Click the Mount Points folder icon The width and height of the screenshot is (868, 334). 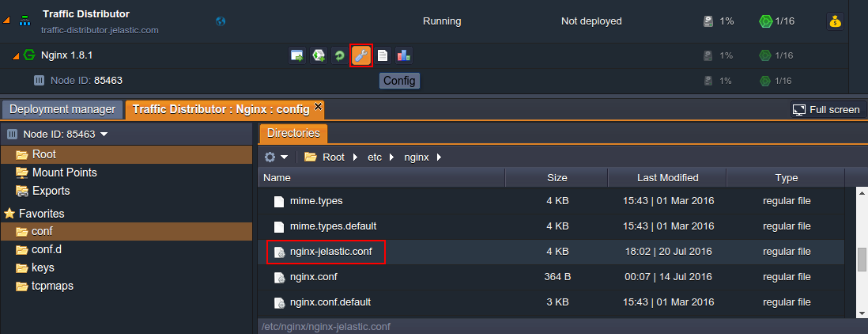[x=22, y=173]
